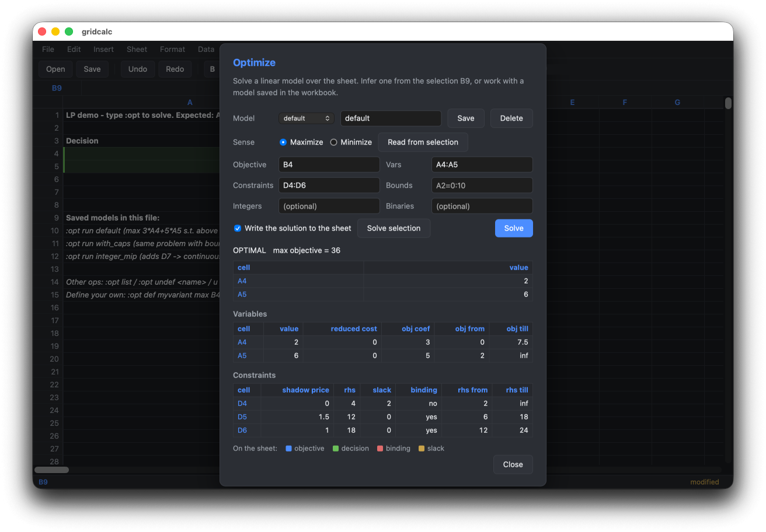Click the yellow slack legend swatch
Screen dimensions: 766x532
point(422,449)
